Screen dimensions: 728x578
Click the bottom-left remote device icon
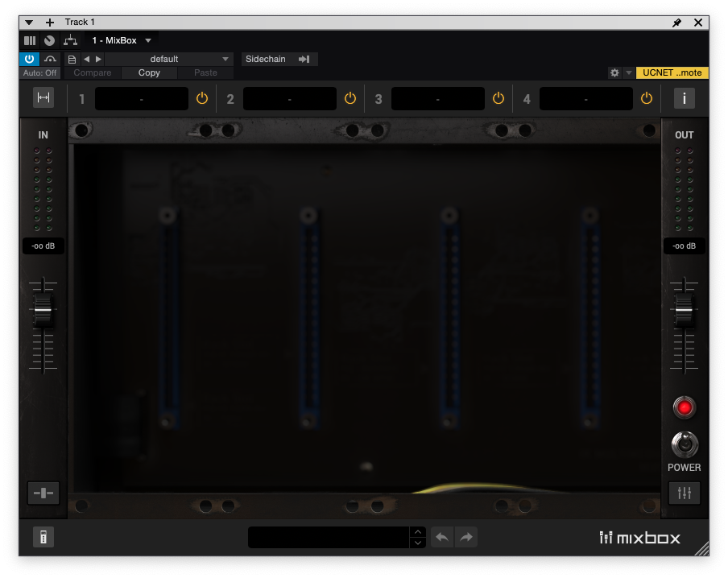(x=43, y=537)
